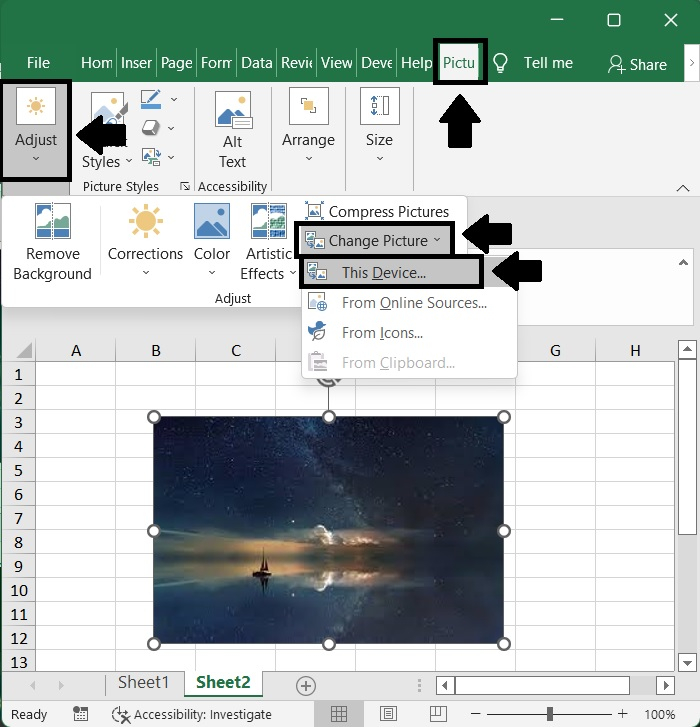Image resolution: width=700 pixels, height=727 pixels.
Task: Open the File tab
Action: (x=38, y=63)
